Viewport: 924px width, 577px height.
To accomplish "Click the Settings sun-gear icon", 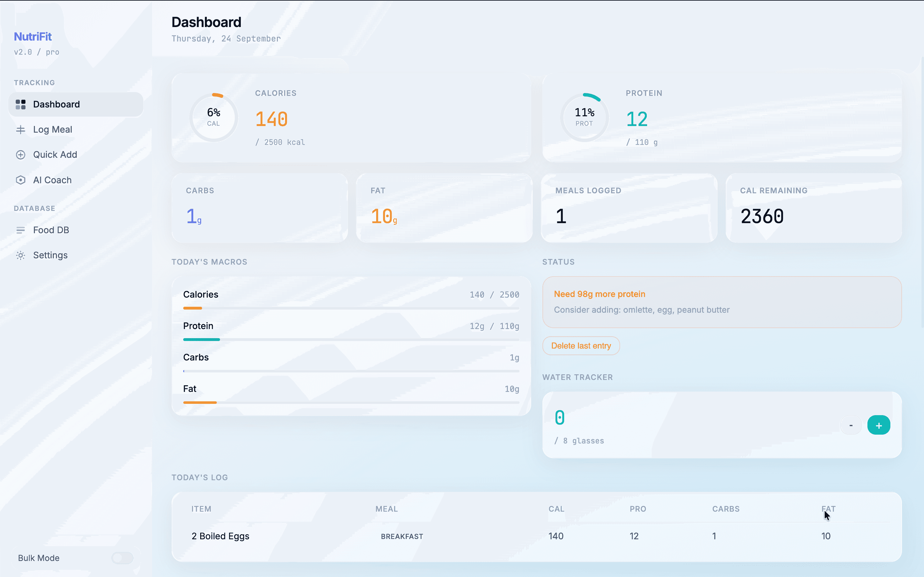I will point(21,255).
